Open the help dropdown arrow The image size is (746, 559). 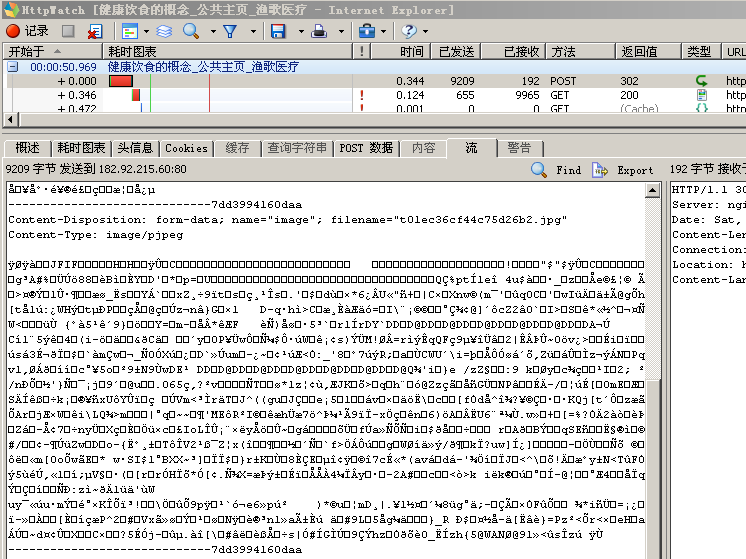click(x=425, y=32)
